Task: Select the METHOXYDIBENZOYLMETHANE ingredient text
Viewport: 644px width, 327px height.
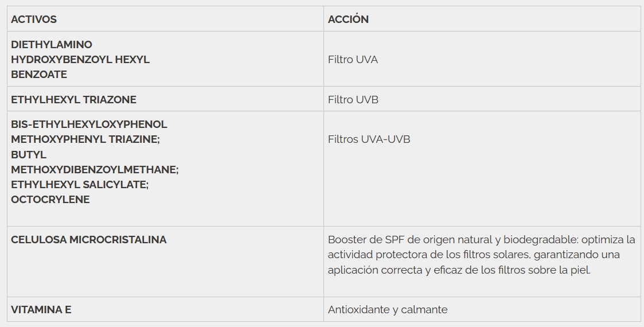Action: pyautogui.click(x=95, y=169)
